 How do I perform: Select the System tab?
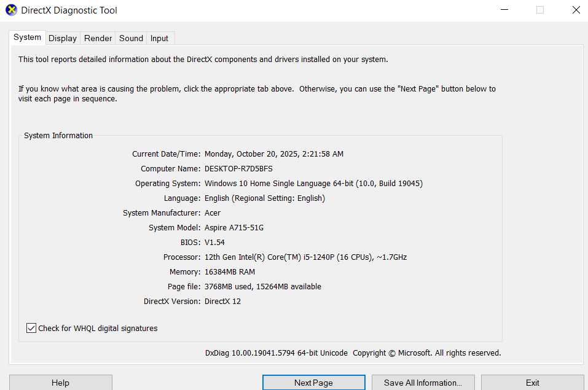tap(26, 37)
